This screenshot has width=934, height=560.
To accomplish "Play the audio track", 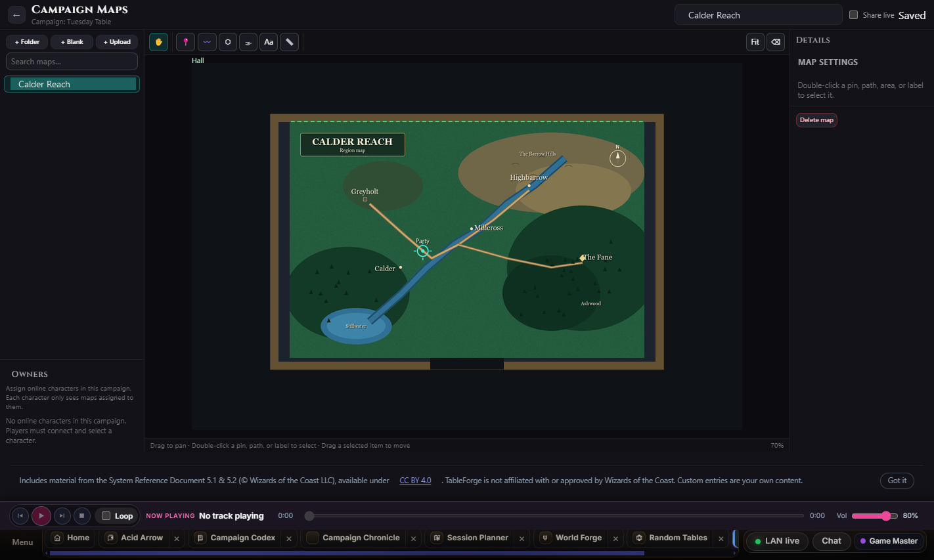I will click(x=41, y=516).
